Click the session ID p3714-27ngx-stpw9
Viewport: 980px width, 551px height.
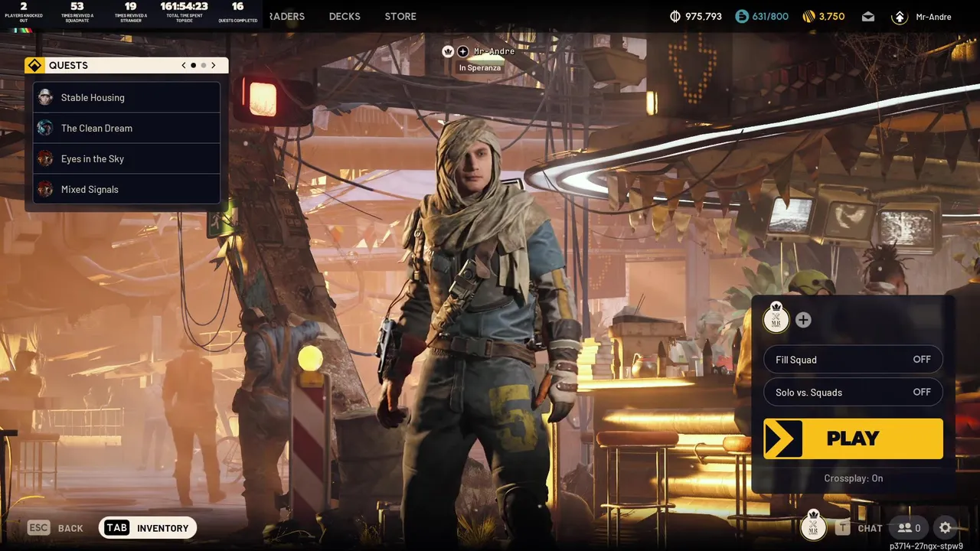926,546
